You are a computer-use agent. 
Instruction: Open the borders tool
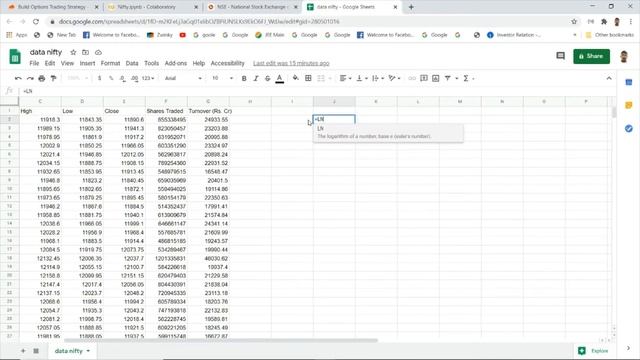(308, 78)
